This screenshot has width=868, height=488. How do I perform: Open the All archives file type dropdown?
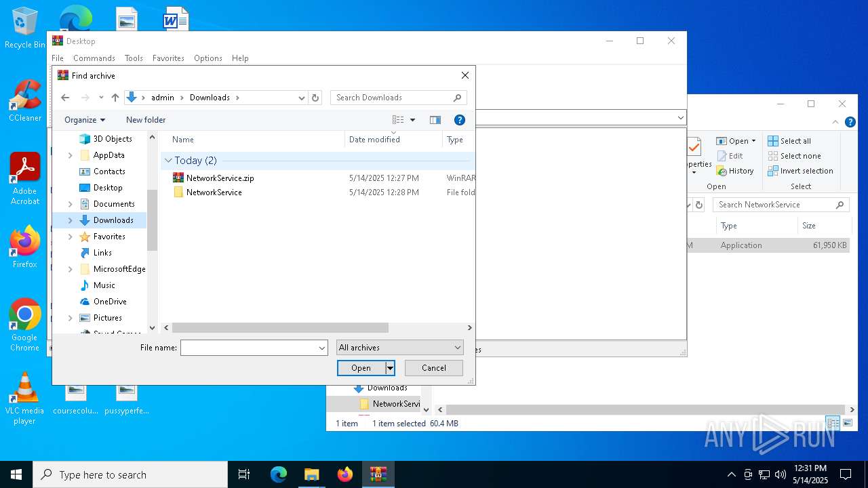point(400,348)
